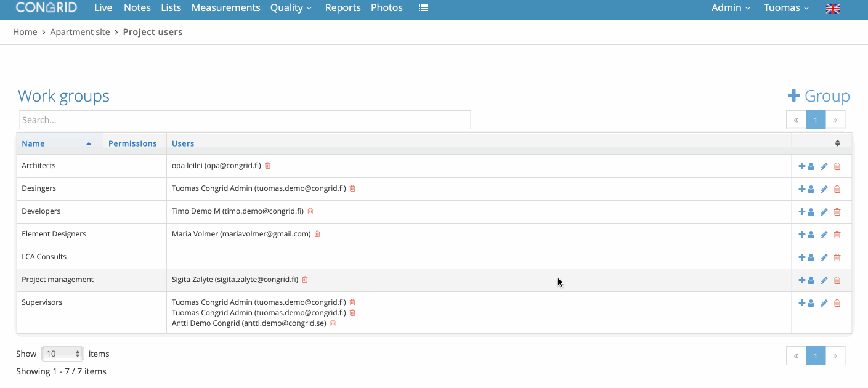Toggle sort arrows in actions column header
This screenshot has height=388, width=868.
(x=837, y=143)
